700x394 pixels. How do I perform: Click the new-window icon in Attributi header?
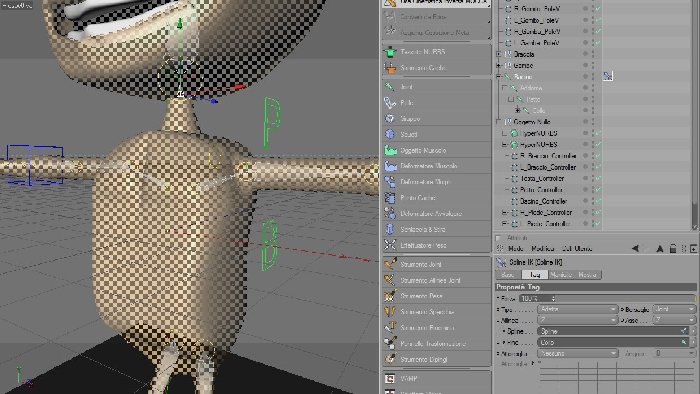coord(693,249)
